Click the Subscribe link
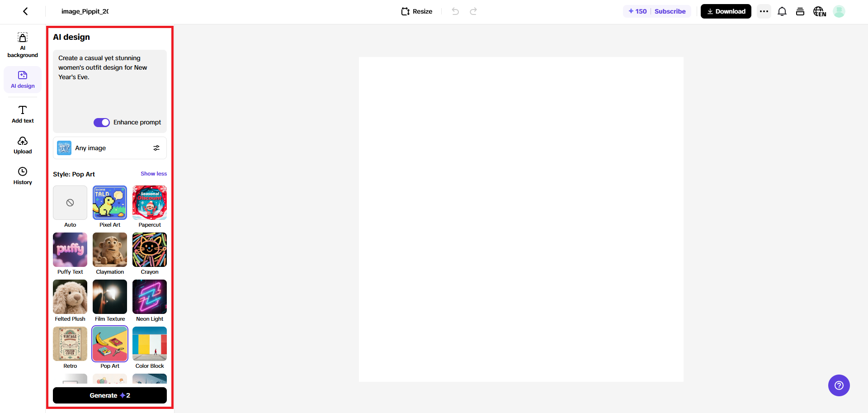The height and width of the screenshot is (413, 868). pyautogui.click(x=670, y=11)
